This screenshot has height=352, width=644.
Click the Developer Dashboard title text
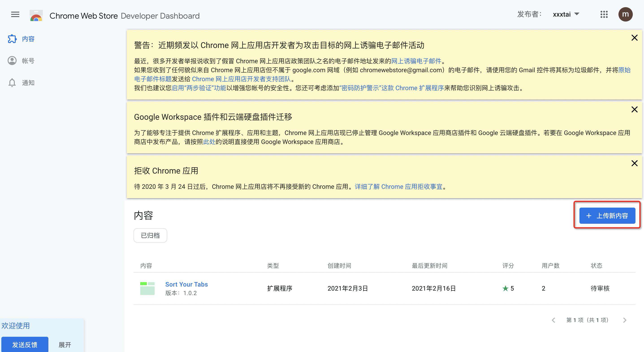coord(160,16)
